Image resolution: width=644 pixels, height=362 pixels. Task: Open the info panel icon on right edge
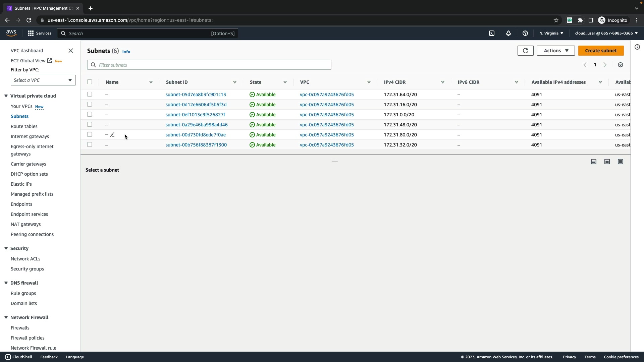coord(637,47)
